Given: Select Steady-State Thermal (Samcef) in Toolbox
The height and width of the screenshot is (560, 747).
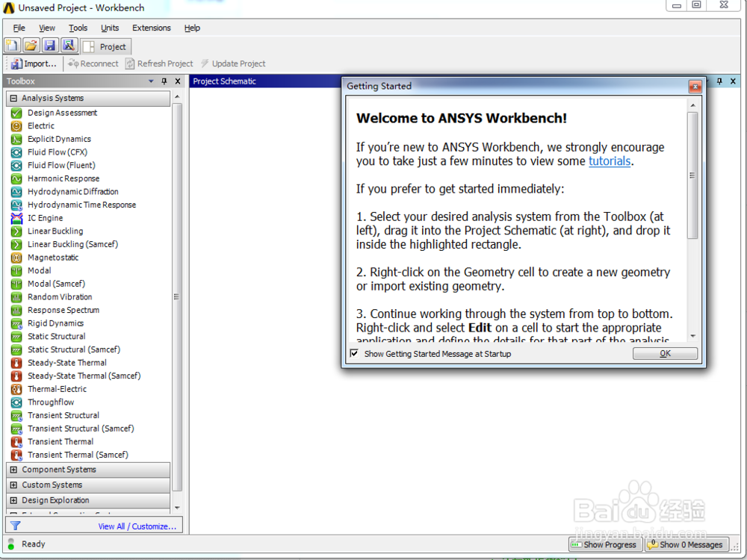Looking at the screenshot, I should [84, 376].
